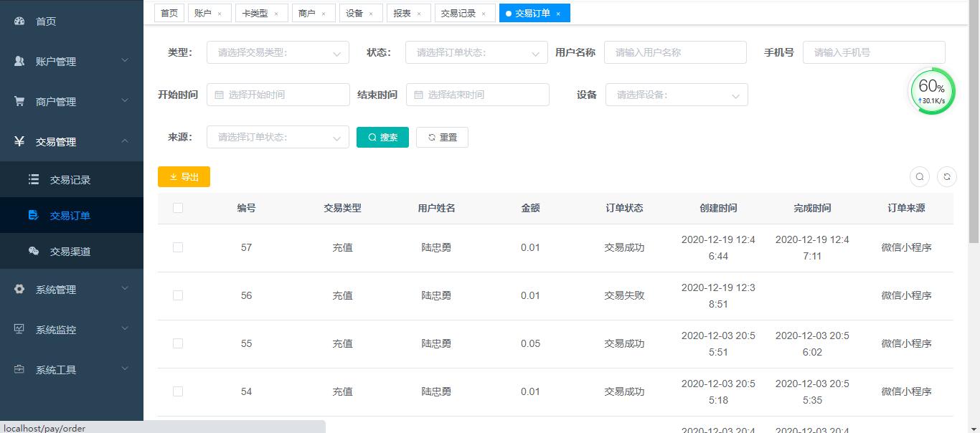Switch to the 交易记录 tab
Viewport: 980px width, 433px height.
point(459,12)
